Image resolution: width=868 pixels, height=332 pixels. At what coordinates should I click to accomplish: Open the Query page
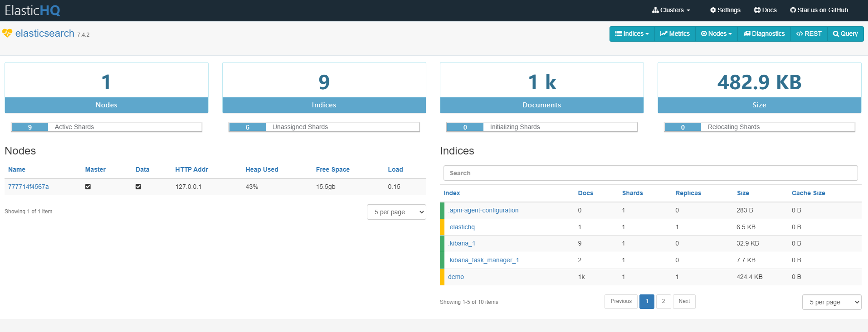(x=845, y=34)
